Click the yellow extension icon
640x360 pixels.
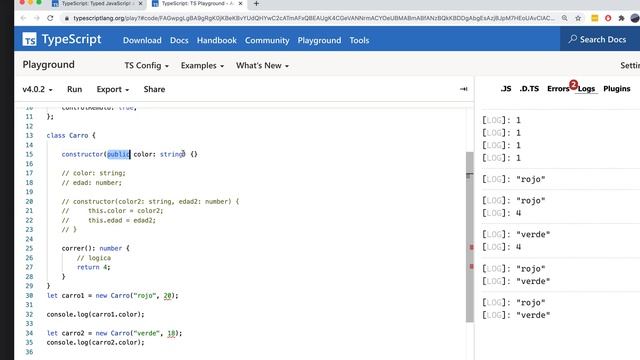(595, 18)
